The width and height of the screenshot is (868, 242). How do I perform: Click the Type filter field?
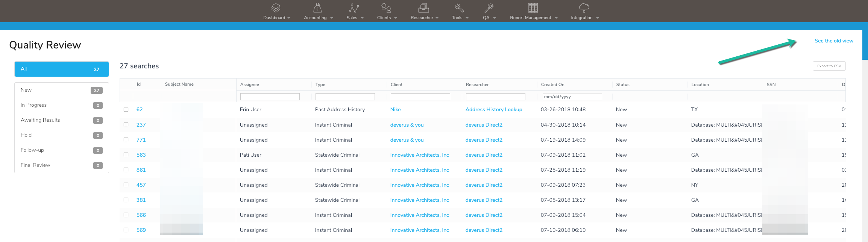point(345,97)
